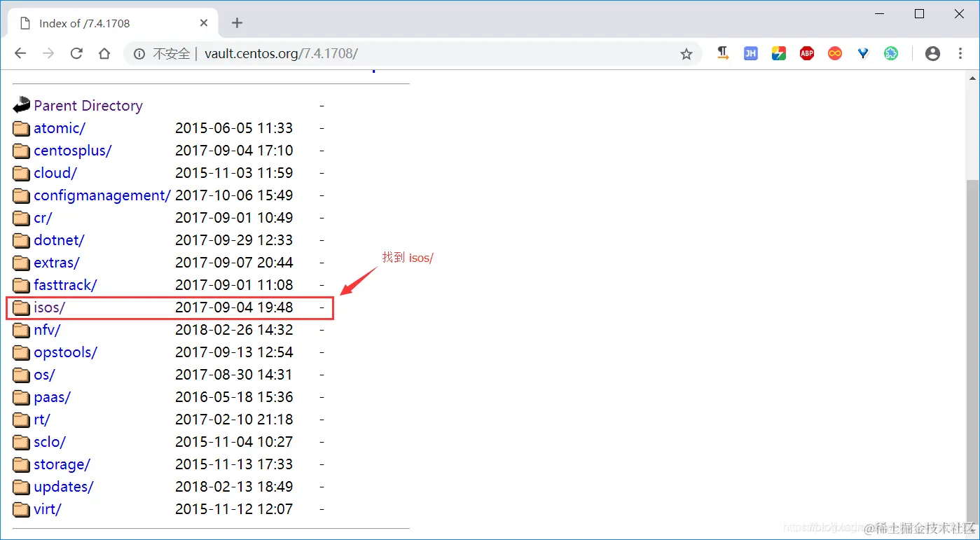Click the folder icon beside os/

tap(22, 375)
